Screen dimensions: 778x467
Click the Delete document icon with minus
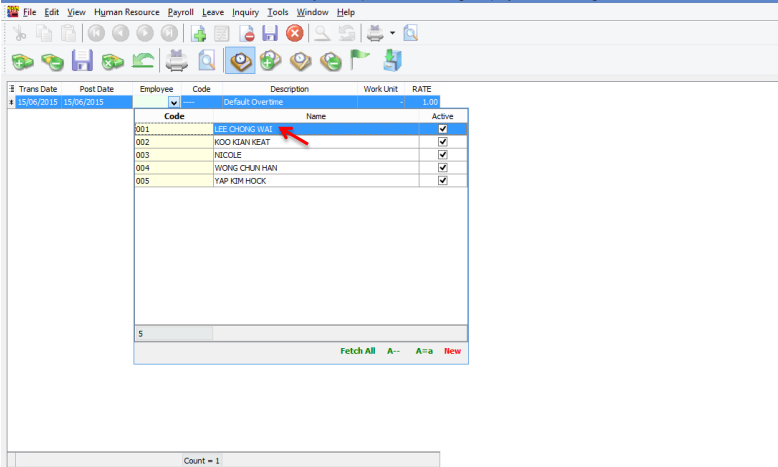247,33
